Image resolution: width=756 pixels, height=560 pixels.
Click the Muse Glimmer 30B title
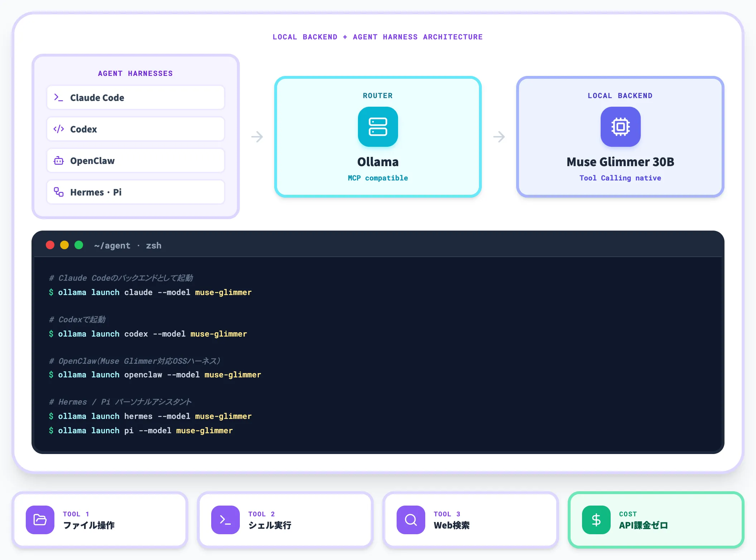[x=620, y=162]
